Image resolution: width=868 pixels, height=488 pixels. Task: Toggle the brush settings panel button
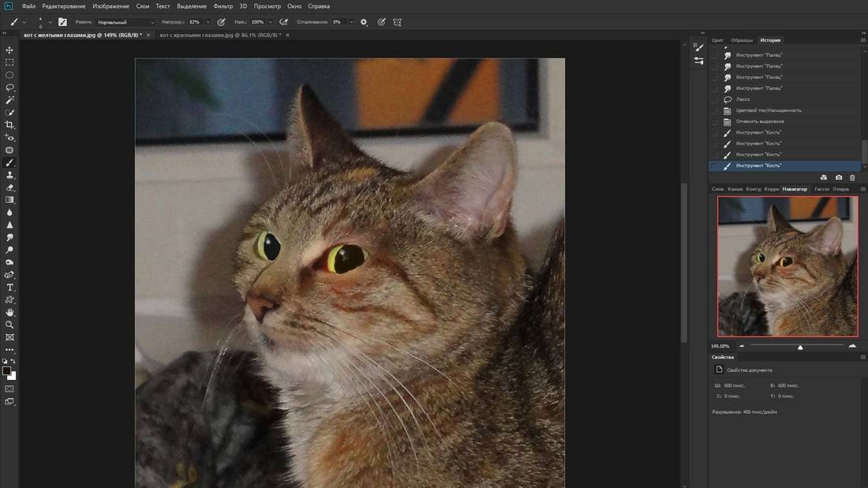coord(62,22)
